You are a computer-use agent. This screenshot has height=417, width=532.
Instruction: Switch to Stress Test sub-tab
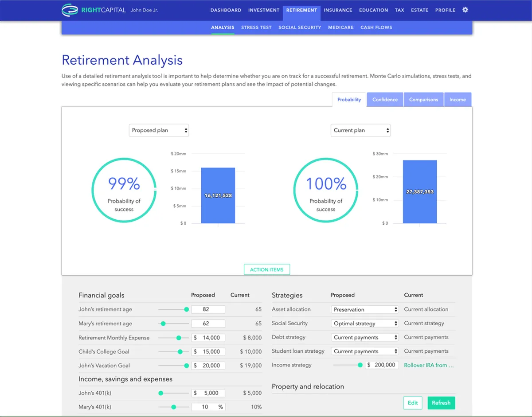256,27
